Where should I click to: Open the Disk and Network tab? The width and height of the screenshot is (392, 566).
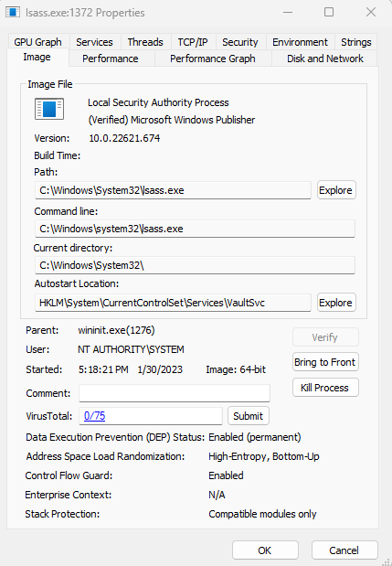325,59
